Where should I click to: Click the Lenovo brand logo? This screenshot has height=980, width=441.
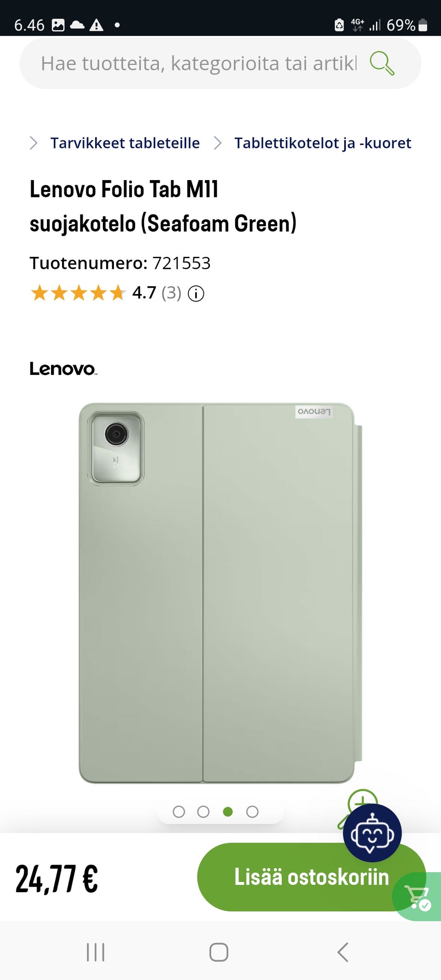(x=63, y=368)
